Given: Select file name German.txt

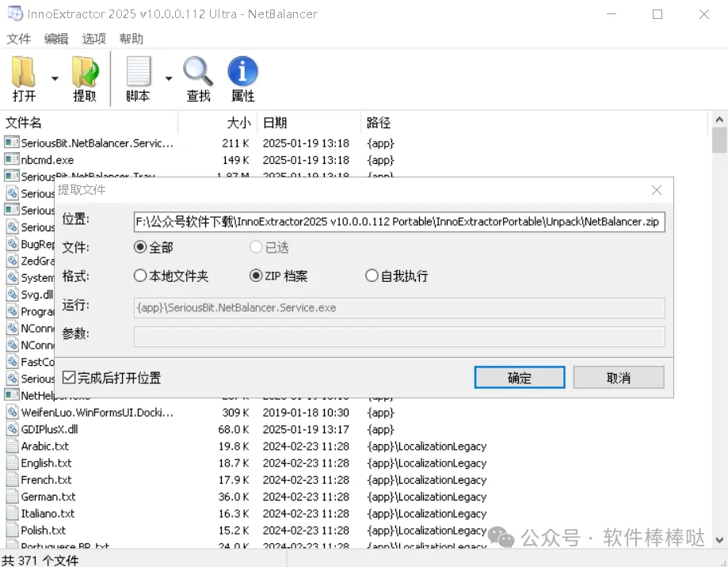Looking at the screenshot, I should tap(48, 497).
